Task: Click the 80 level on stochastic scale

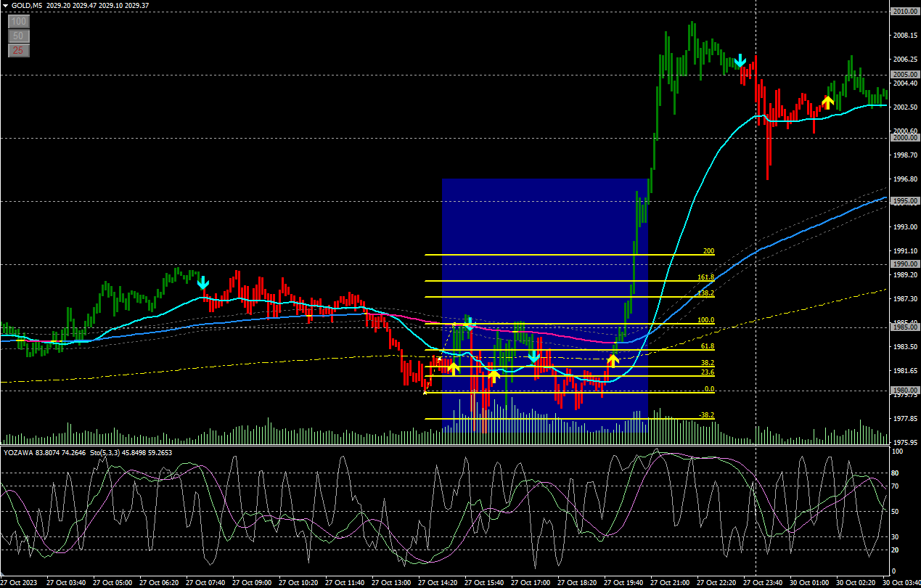Action: (x=896, y=473)
